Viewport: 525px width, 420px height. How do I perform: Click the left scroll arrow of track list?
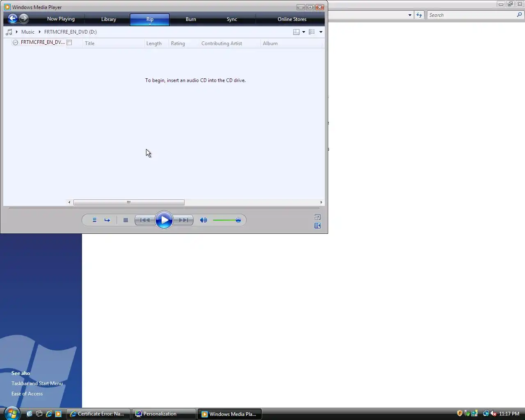69,202
